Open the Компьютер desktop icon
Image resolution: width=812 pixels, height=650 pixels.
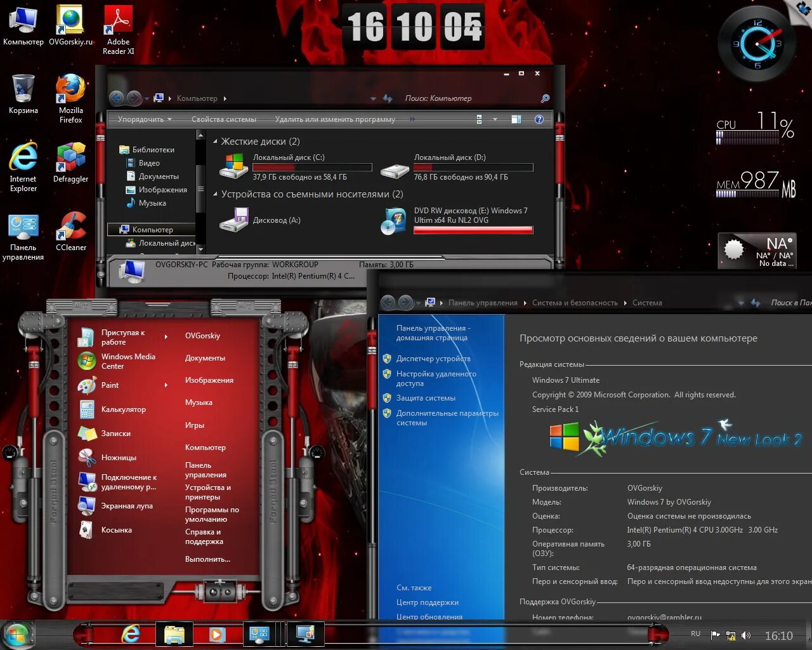click(x=23, y=25)
